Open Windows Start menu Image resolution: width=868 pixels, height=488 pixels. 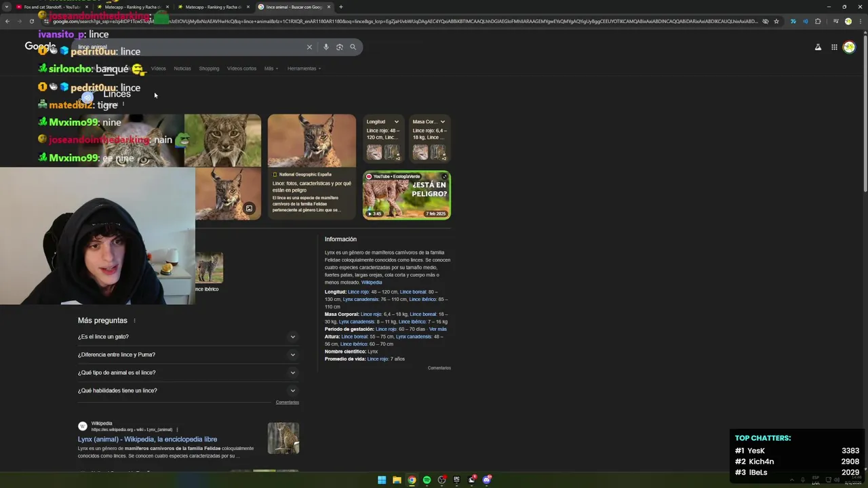point(382,480)
